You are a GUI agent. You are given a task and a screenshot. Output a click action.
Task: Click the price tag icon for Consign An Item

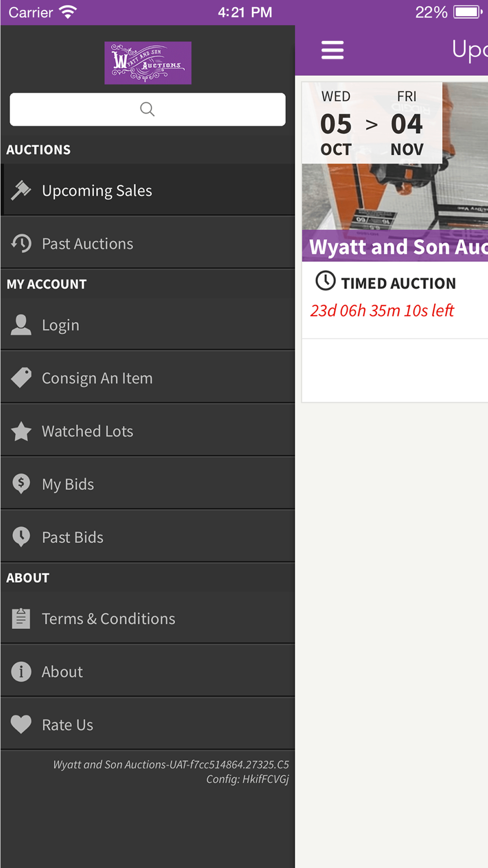click(x=21, y=378)
